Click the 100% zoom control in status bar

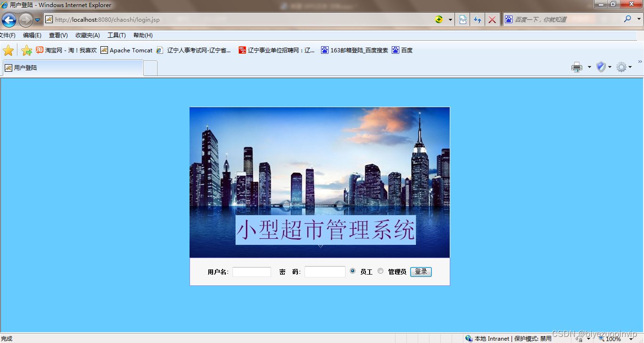612,338
